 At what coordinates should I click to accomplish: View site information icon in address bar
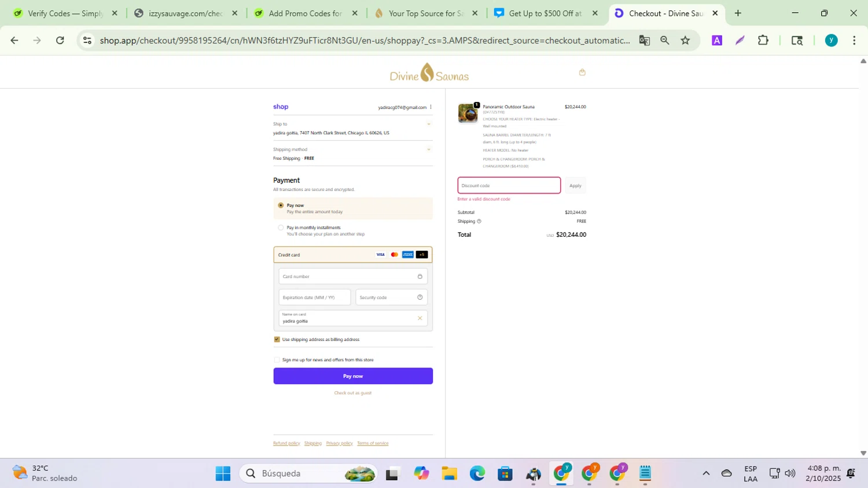[x=87, y=41]
